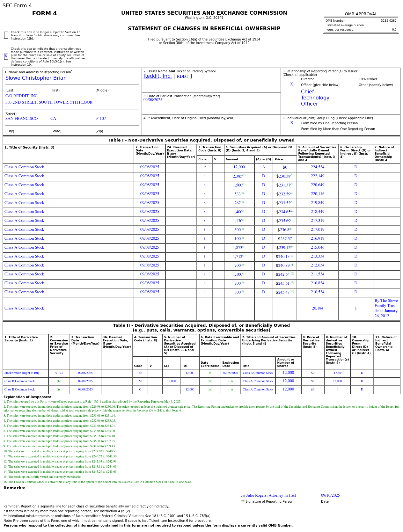403x532 pixels.
Task: Click the 'C/O REDDIT, INC.' address line
Action: pos(22,96)
